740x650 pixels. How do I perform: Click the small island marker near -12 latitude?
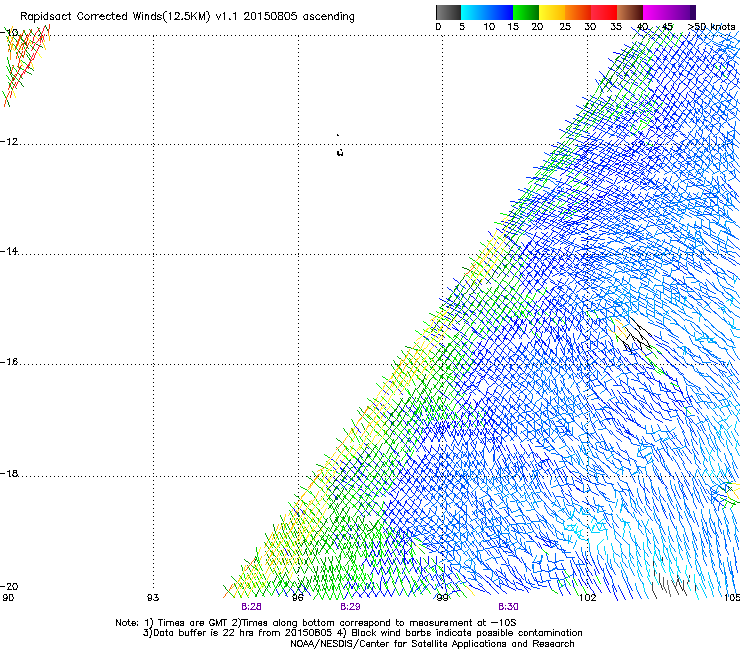tap(339, 152)
